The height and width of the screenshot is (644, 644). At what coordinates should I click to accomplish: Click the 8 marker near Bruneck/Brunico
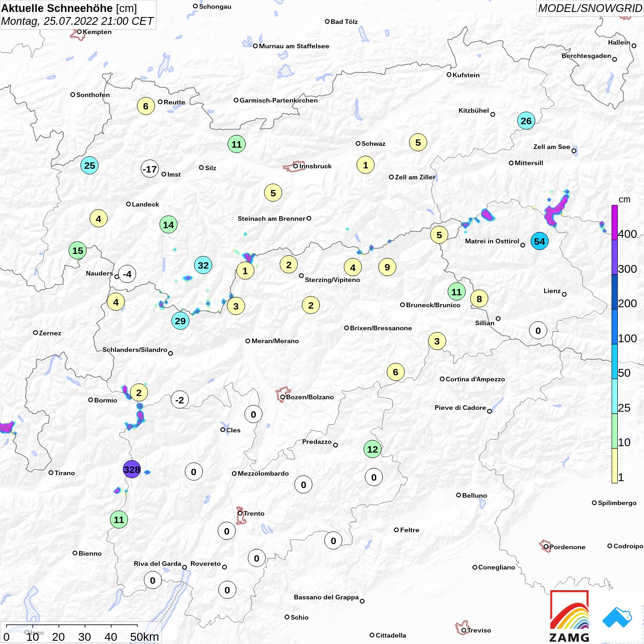pyautogui.click(x=479, y=299)
